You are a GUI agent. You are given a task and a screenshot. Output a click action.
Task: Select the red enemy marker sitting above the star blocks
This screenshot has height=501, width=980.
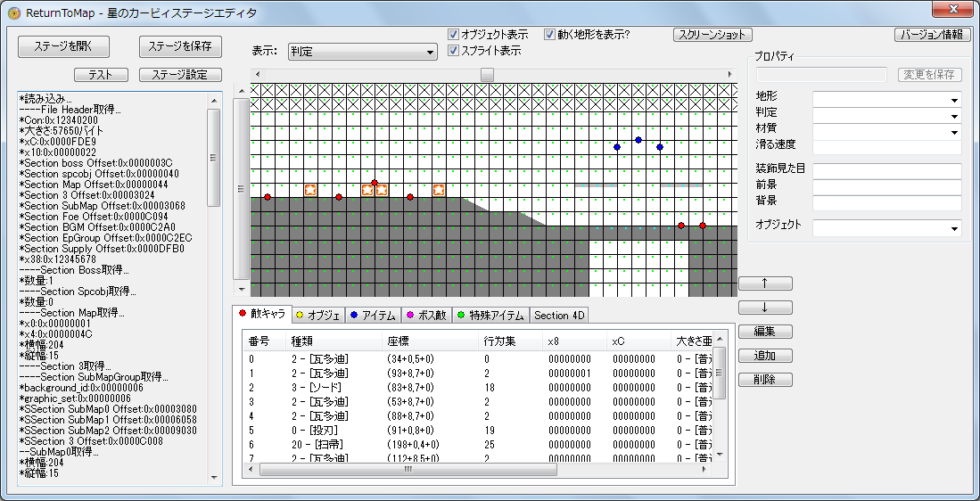[x=375, y=183]
